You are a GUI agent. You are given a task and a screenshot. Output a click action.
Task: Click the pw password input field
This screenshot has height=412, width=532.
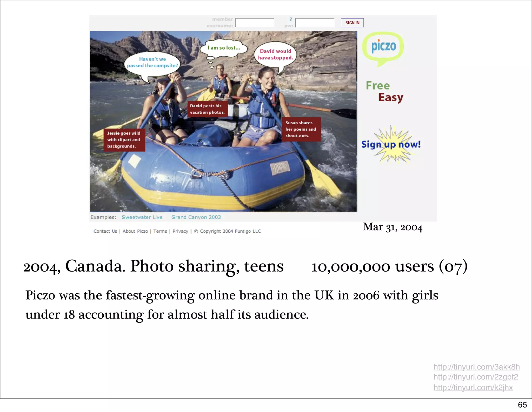(315, 23)
